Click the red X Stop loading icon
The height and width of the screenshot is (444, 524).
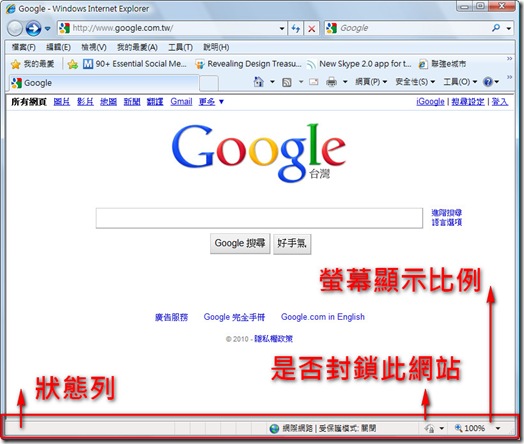coord(311,29)
